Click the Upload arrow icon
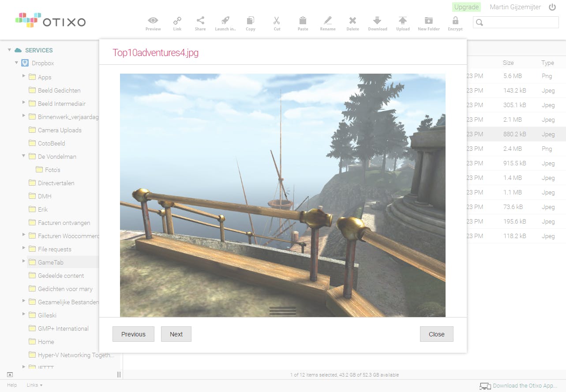The image size is (566, 392). 403,20
